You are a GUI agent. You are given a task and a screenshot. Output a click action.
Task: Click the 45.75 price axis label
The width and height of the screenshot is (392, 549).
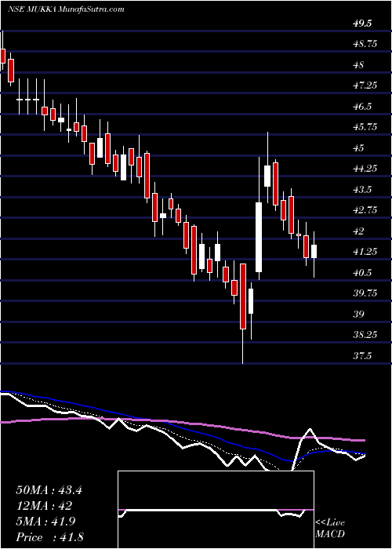(366, 127)
